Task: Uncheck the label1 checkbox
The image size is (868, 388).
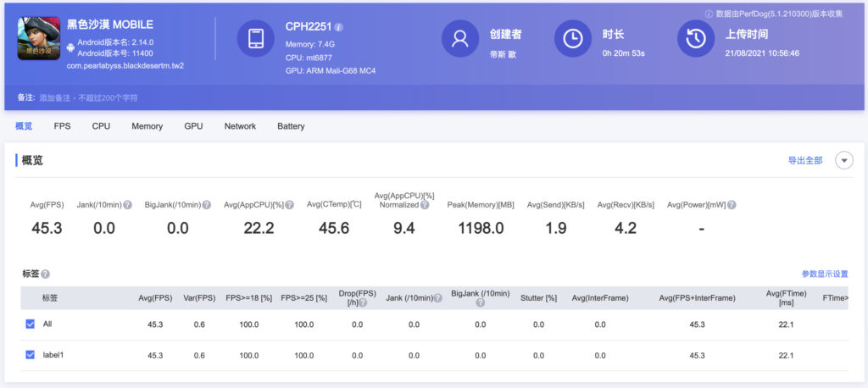Action: (30, 355)
